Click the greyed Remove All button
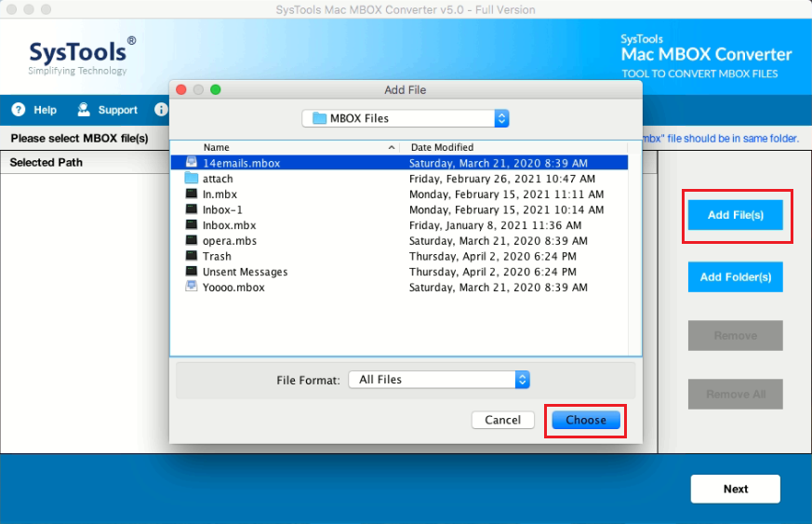This screenshot has width=812, height=524. click(x=736, y=395)
